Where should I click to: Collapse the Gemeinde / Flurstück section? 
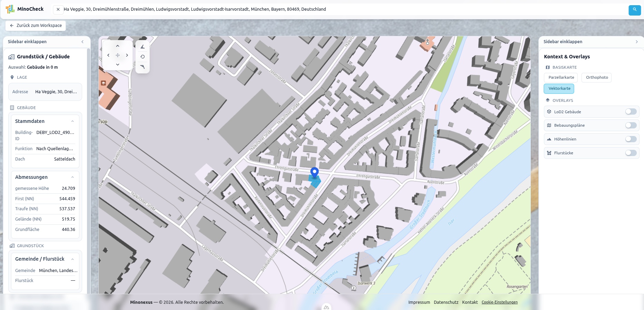(72, 259)
